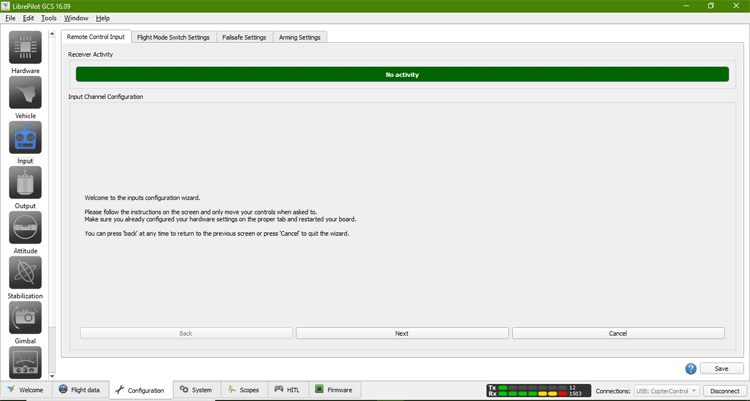Open the Edit menu
Screen dimensions: 750x401
click(x=28, y=18)
